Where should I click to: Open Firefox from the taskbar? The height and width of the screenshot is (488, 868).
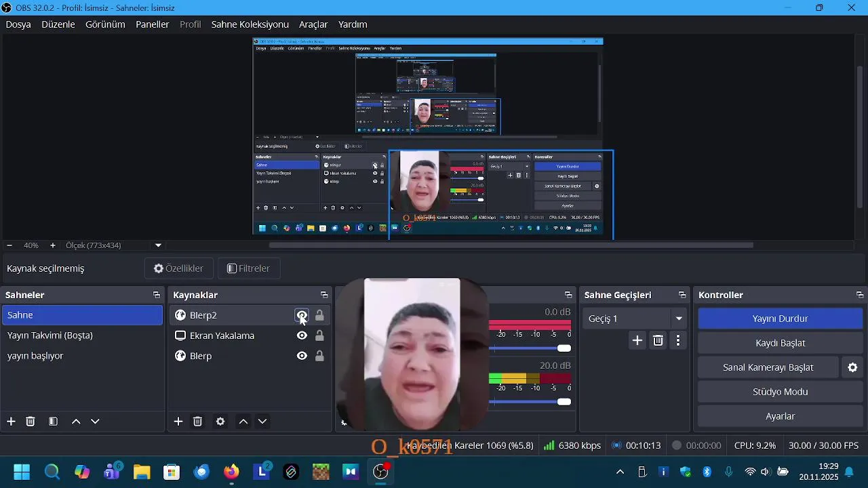pos(232,472)
